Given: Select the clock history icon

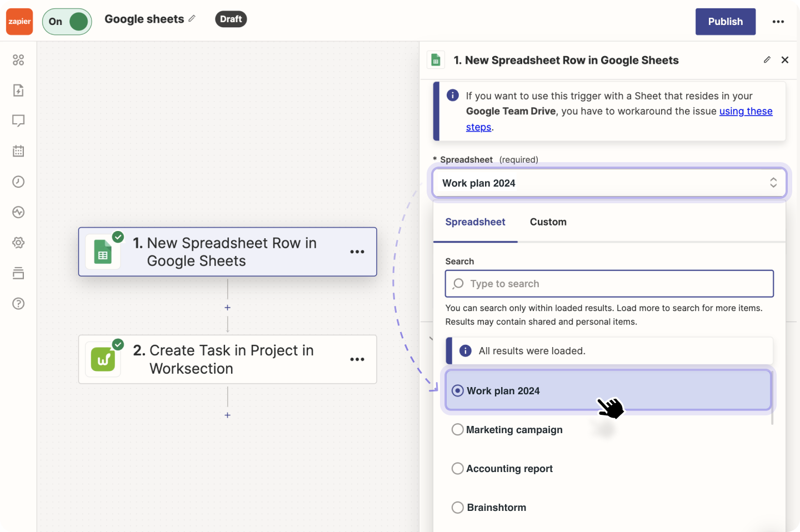Looking at the screenshot, I should pos(18,182).
